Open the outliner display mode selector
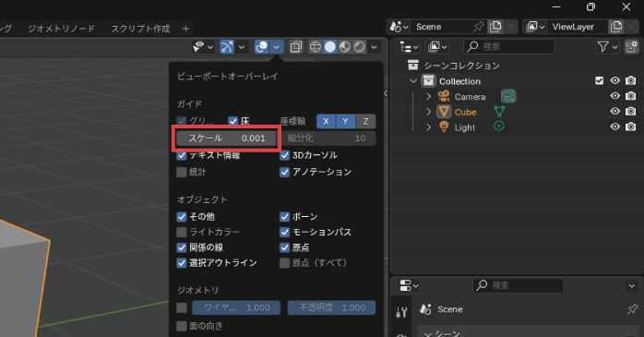This screenshot has height=337, width=644. (x=437, y=47)
